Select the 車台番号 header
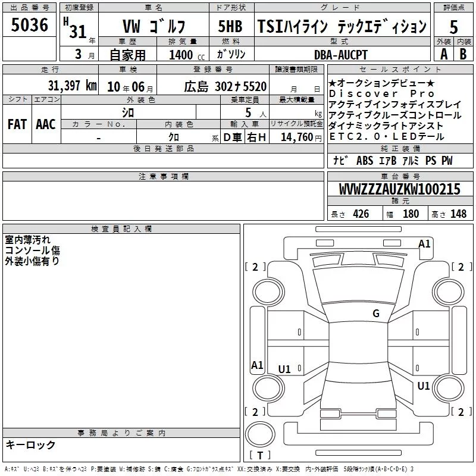Screen dimensions: 476x476 pyautogui.click(x=400, y=176)
